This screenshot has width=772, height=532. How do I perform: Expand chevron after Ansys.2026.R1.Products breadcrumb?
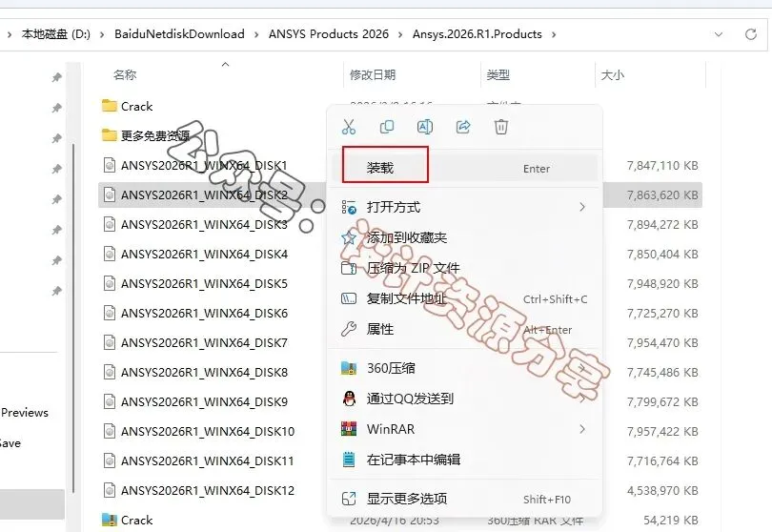pos(554,34)
